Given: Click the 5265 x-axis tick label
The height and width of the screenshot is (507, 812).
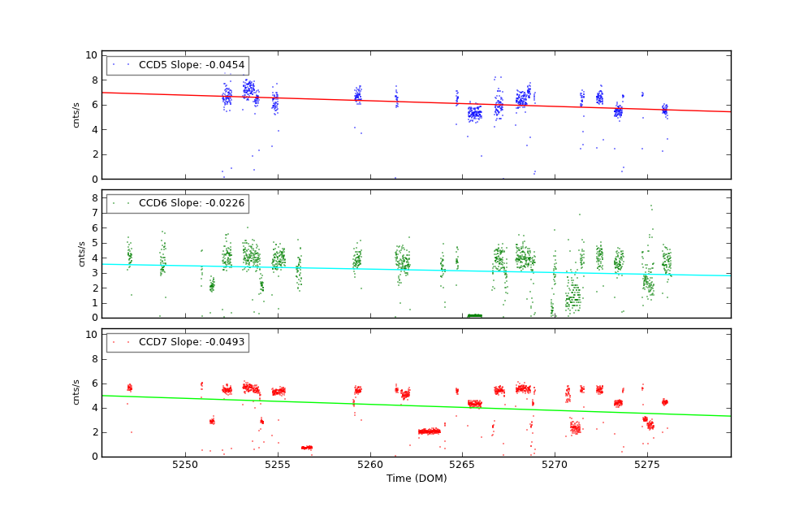Looking at the screenshot, I should point(463,466).
